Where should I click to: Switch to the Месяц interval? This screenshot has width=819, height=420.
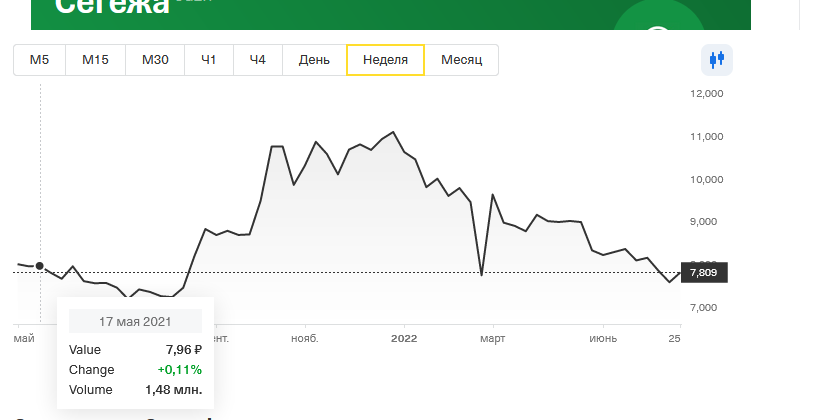461,60
